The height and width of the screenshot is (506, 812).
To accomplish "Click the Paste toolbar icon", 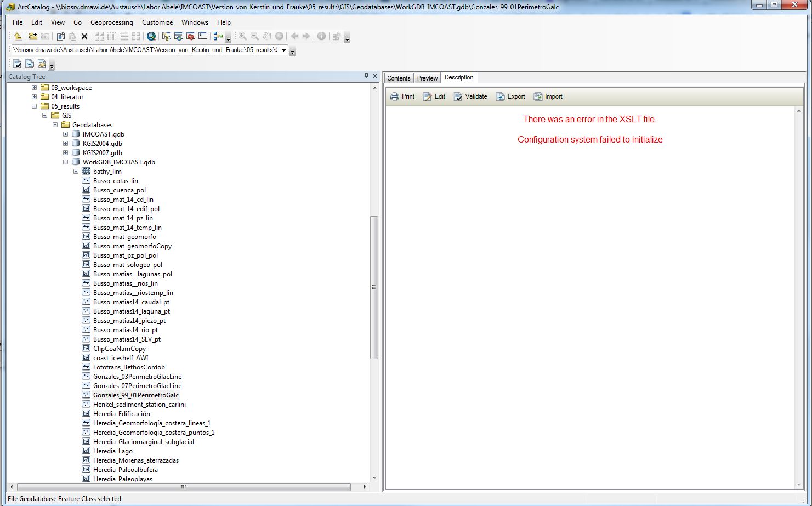I will pyautogui.click(x=72, y=36).
